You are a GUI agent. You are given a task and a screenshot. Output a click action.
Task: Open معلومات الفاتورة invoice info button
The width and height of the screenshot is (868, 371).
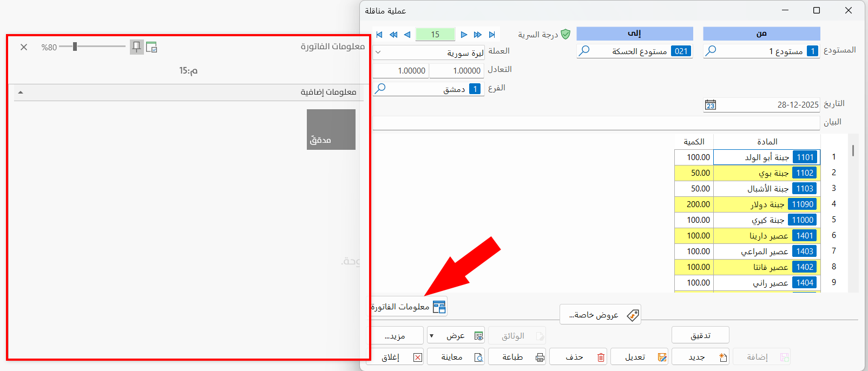409,307
